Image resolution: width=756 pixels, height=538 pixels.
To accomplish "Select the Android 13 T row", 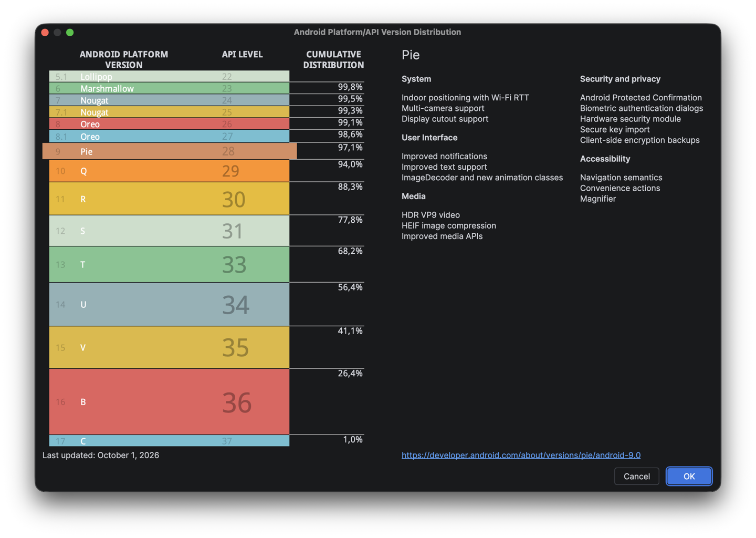I will 169,264.
